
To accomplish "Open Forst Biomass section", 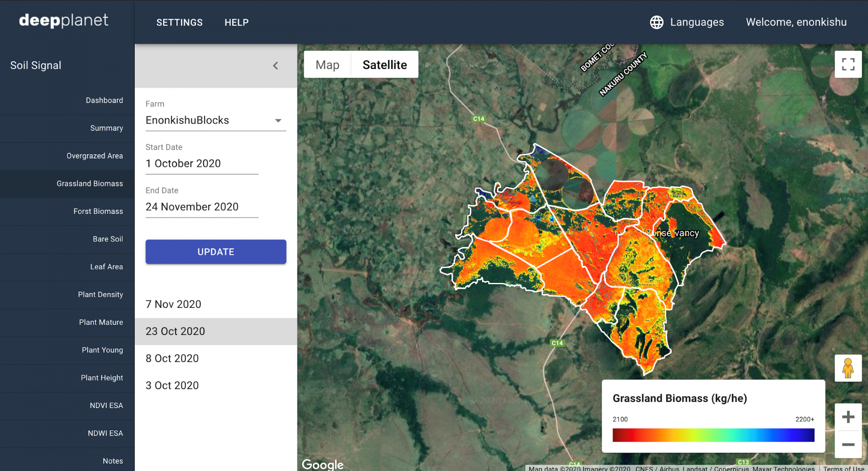I will tap(67, 211).
